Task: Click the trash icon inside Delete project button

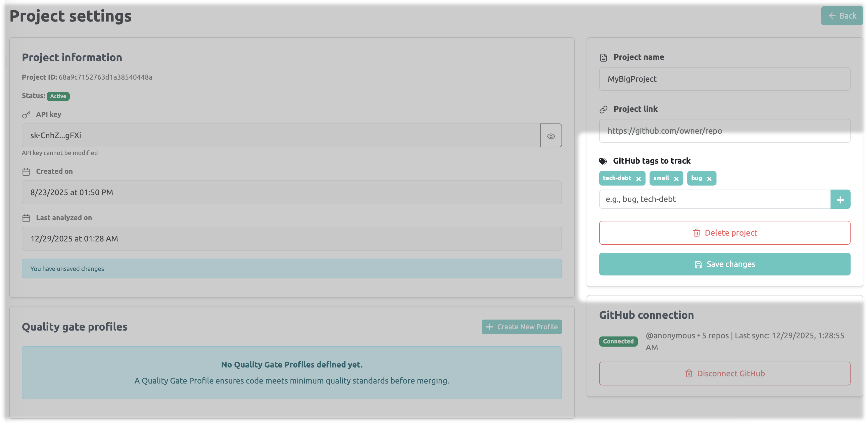Action: (x=697, y=233)
